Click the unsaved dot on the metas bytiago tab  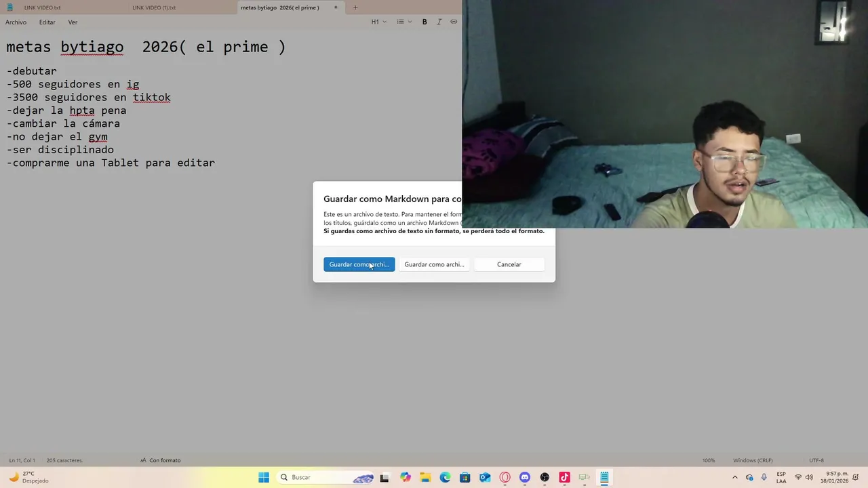tap(335, 7)
